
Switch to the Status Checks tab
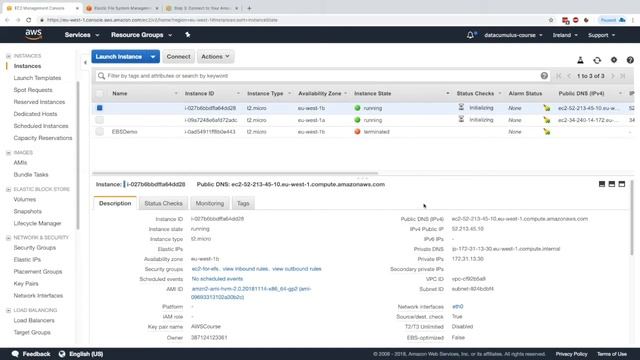pyautogui.click(x=163, y=203)
